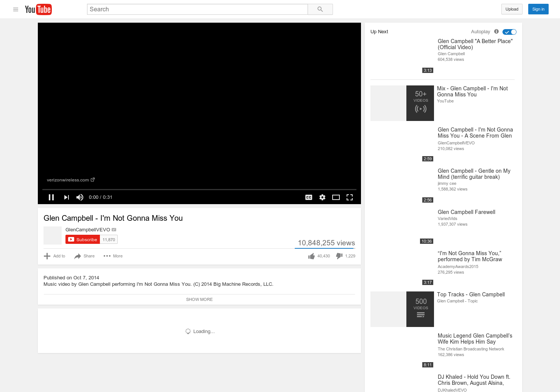Mute the player volume

80,197
